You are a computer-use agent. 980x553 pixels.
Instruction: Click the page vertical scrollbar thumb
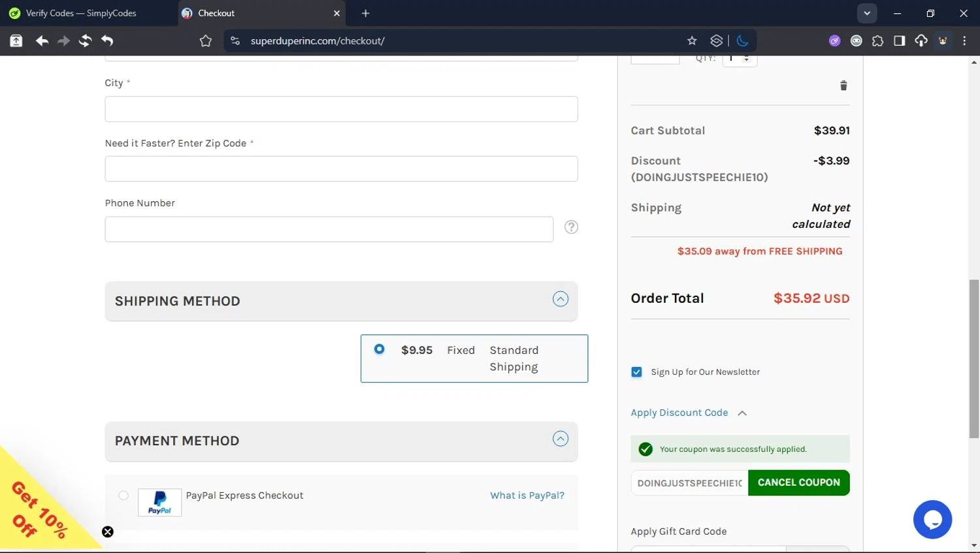pyautogui.click(x=974, y=358)
